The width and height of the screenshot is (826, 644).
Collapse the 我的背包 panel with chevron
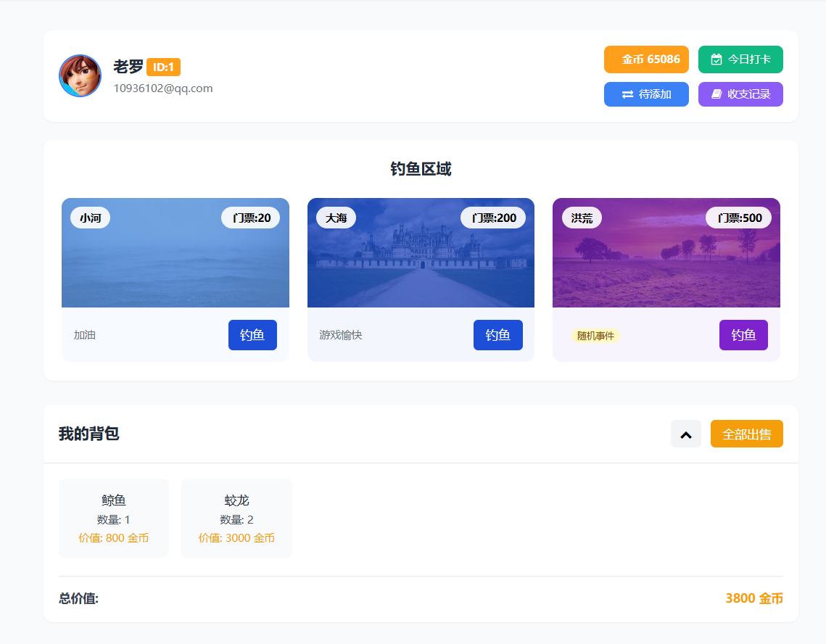685,434
